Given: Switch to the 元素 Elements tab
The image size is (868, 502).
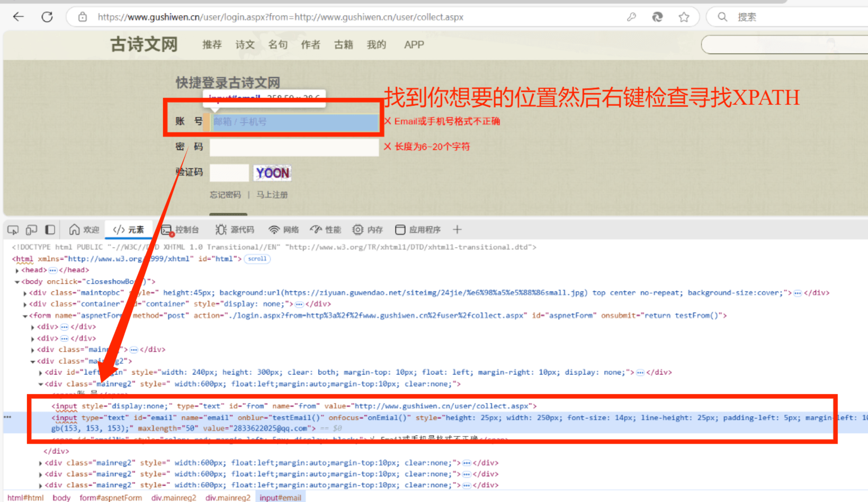Looking at the screenshot, I should [x=128, y=230].
